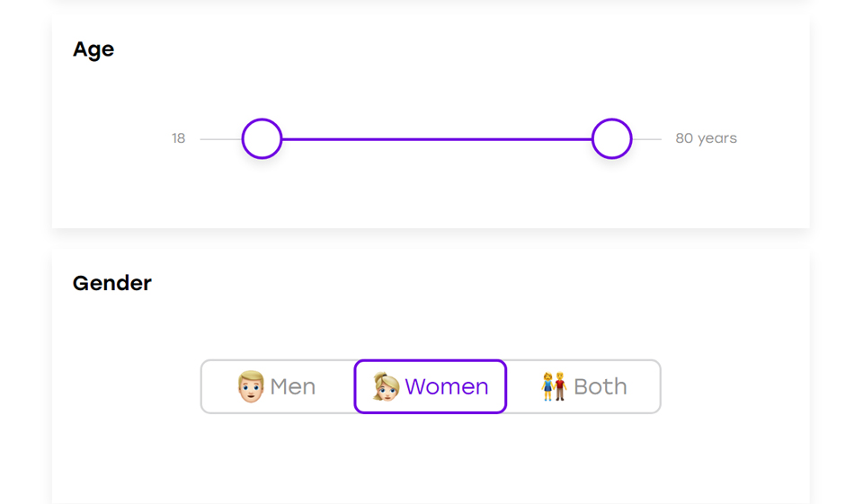This screenshot has width=863, height=504.
Task: Click the blonde woman emoji icon
Action: click(x=386, y=386)
